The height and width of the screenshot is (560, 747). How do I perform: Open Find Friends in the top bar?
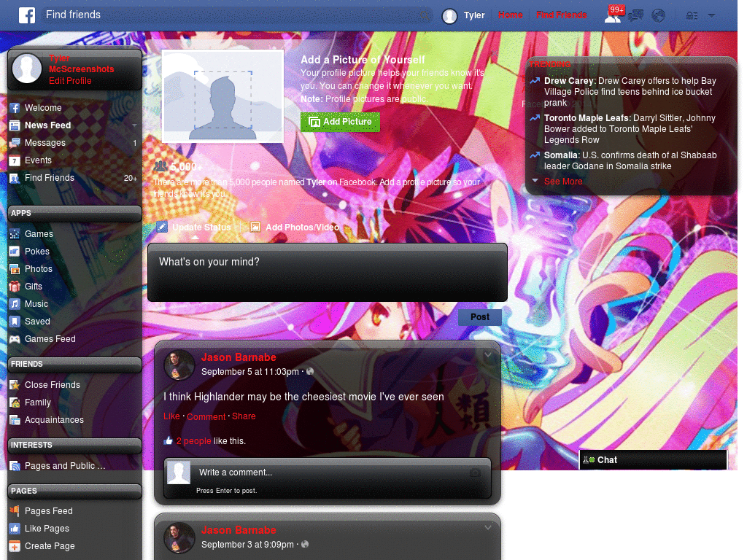(561, 15)
